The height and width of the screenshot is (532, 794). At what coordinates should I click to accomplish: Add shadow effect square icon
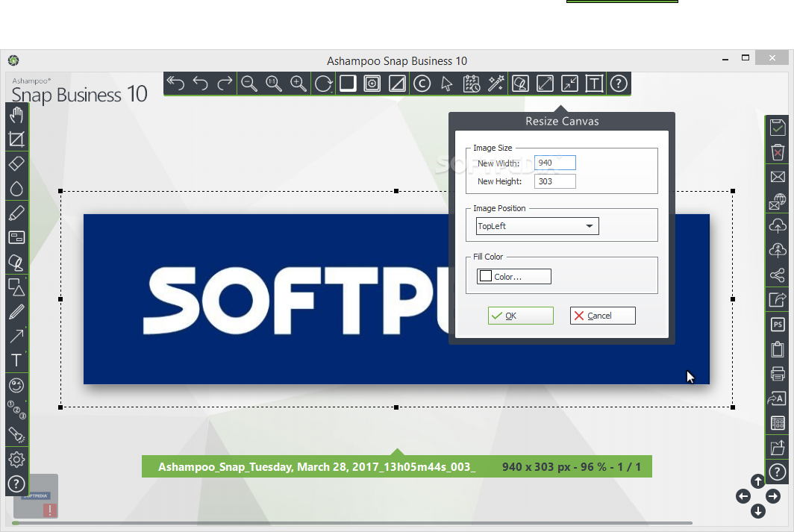tap(348, 84)
